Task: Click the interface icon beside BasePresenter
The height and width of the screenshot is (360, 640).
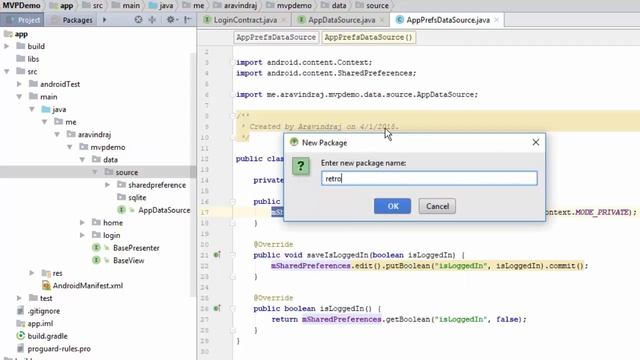Action: point(96,248)
